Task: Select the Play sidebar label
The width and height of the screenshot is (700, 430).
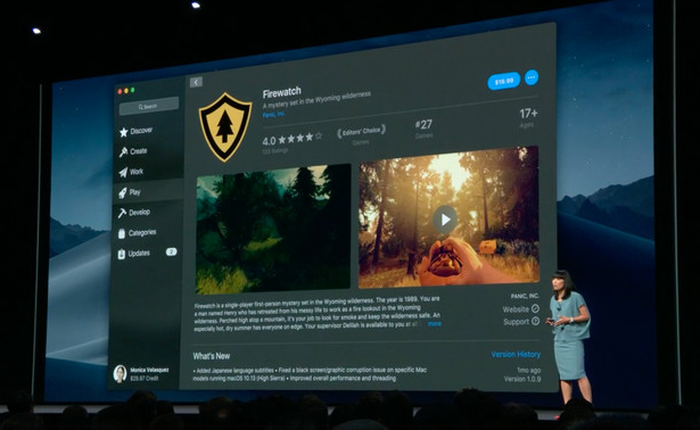Action: pyautogui.click(x=135, y=192)
